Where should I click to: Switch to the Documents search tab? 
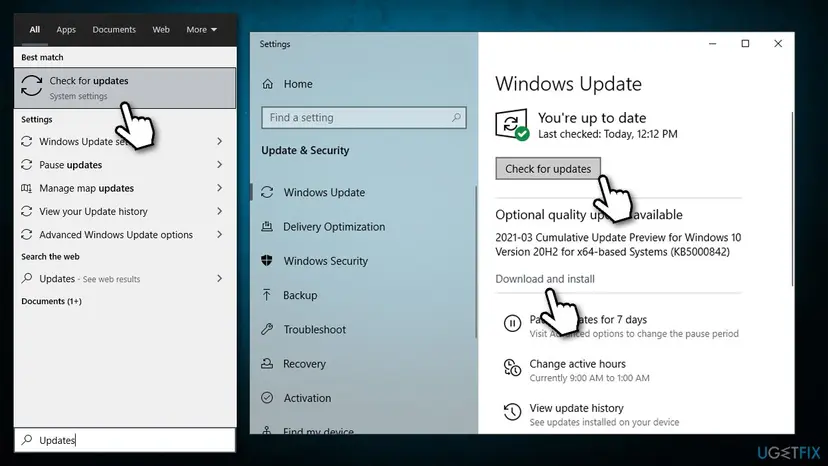click(x=114, y=30)
